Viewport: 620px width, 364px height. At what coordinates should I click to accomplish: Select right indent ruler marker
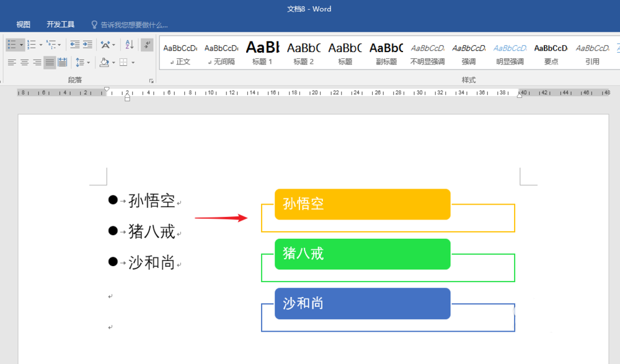(x=520, y=95)
